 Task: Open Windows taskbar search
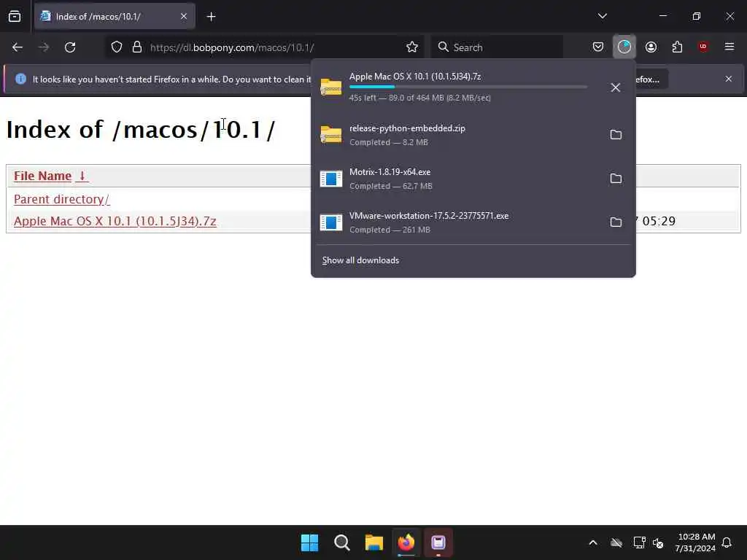(x=341, y=542)
